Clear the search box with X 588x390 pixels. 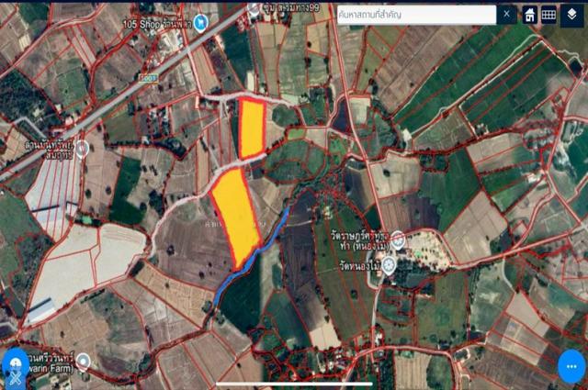point(506,15)
